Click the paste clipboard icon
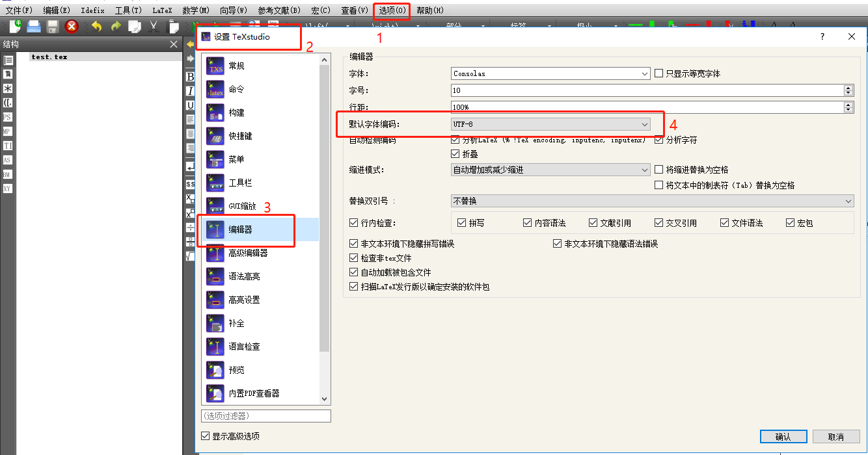This screenshot has height=455, width=868. point(173,26)
